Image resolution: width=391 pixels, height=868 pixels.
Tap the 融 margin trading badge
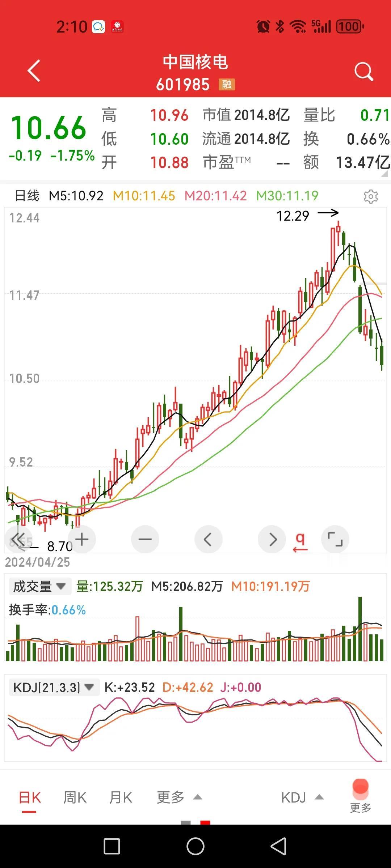227,85
